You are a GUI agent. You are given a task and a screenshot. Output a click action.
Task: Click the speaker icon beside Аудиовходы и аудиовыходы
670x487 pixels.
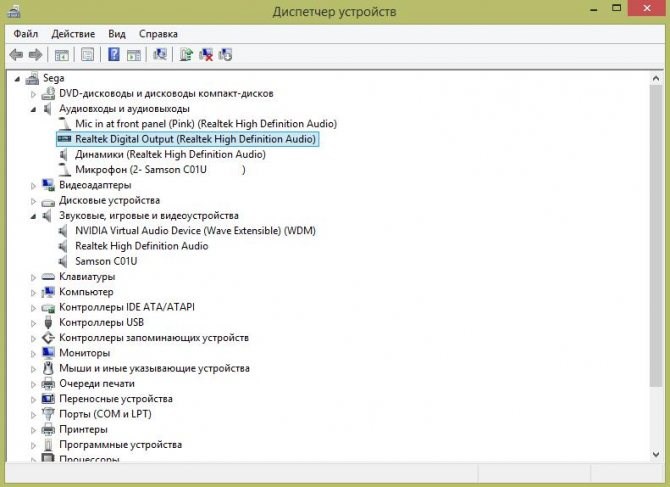click(x=48, y=109)
